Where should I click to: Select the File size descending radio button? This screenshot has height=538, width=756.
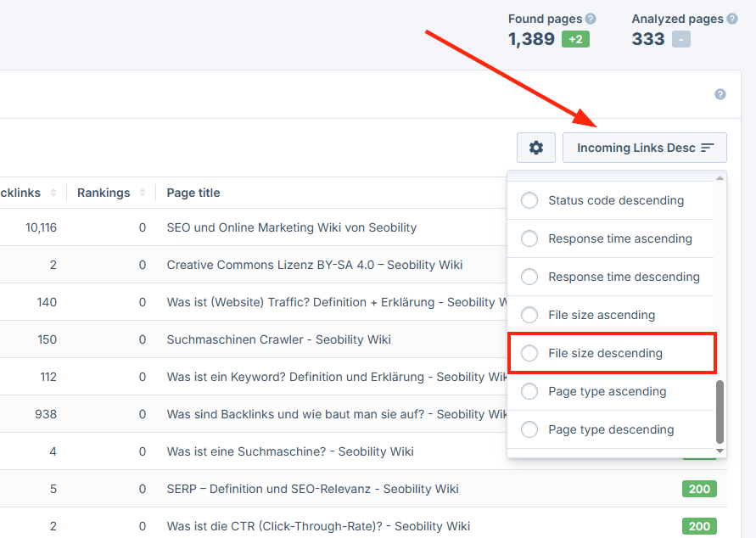point(529,353)
